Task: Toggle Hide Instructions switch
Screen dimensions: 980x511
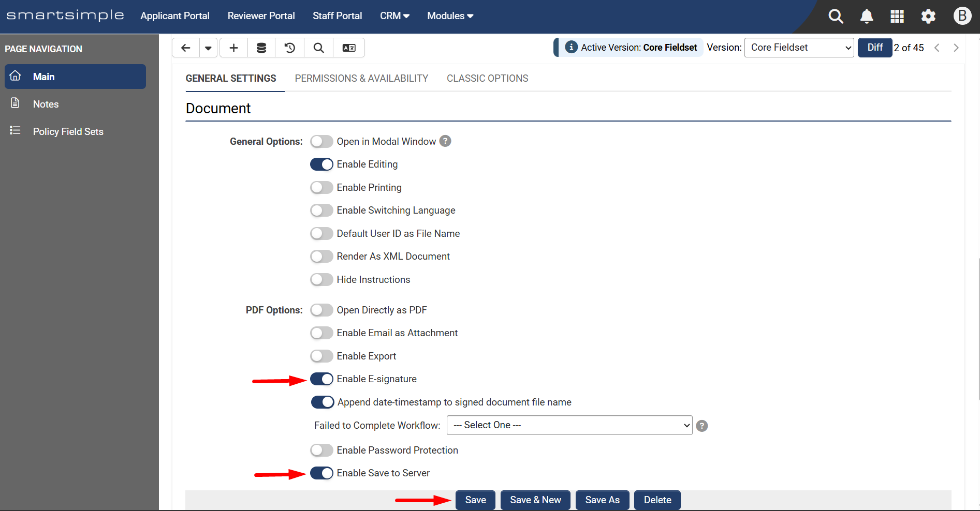Action: pyautogui.click(x=321, y=280)
